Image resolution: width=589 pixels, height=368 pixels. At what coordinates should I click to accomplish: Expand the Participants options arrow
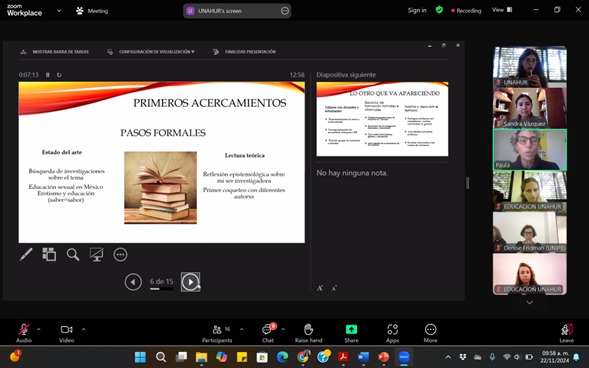pos(242,329)
